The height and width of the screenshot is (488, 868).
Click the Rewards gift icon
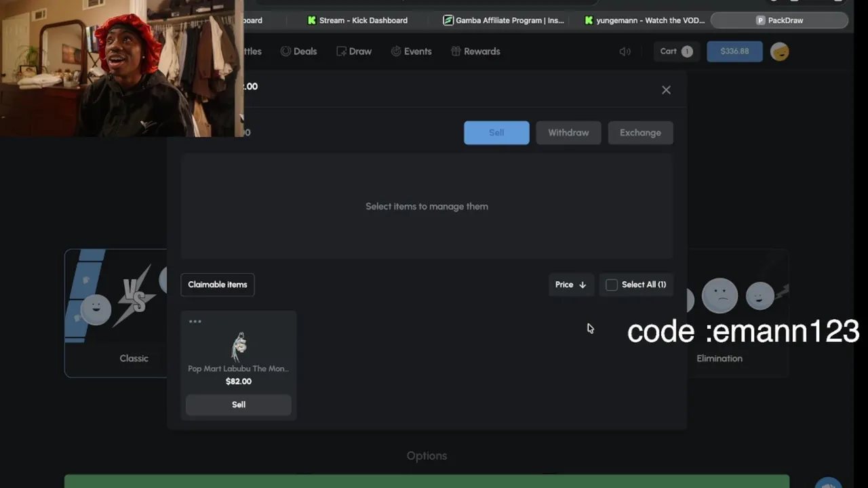pyautogui.click(x=456, y=52)
